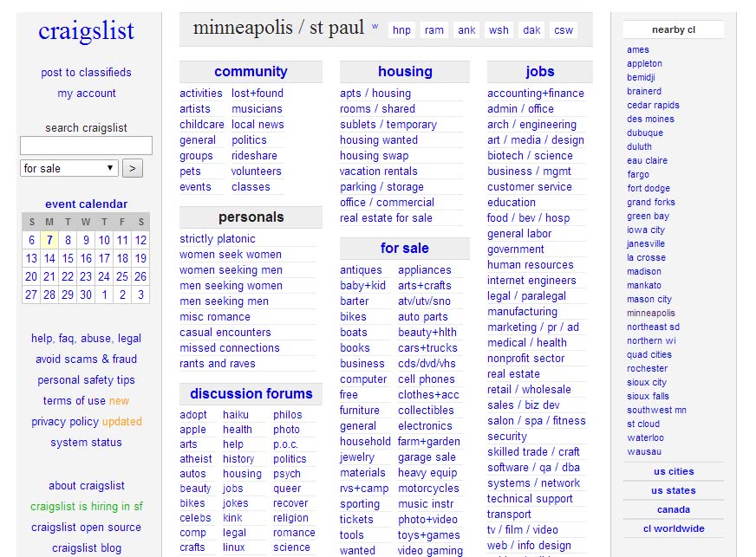
Task: Browse 'furniture' for sale
Action: (x=360, y=410)
